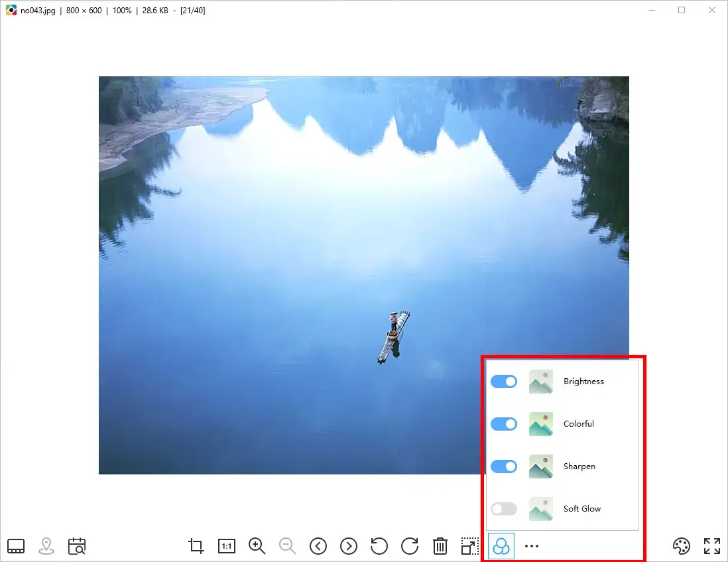Rotate the image clockwise
The height and width of the screenshot is (562, 728).
pyautogui.click(x=409, y=546)
